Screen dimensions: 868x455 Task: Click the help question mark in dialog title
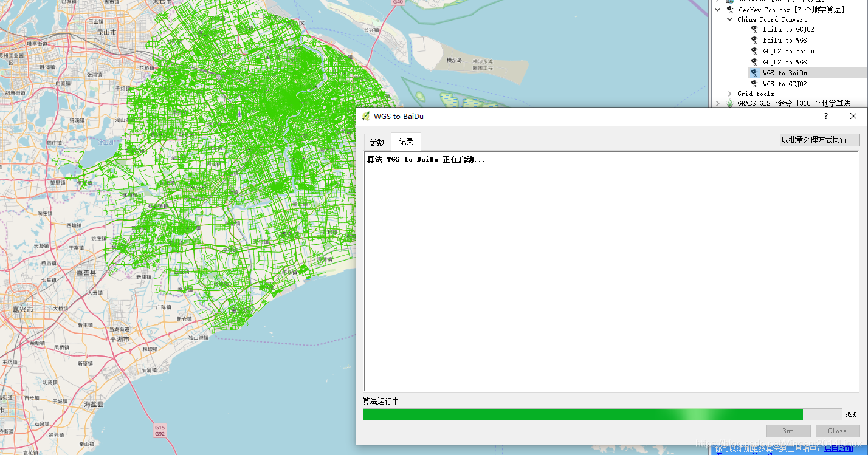click(826, 116)
